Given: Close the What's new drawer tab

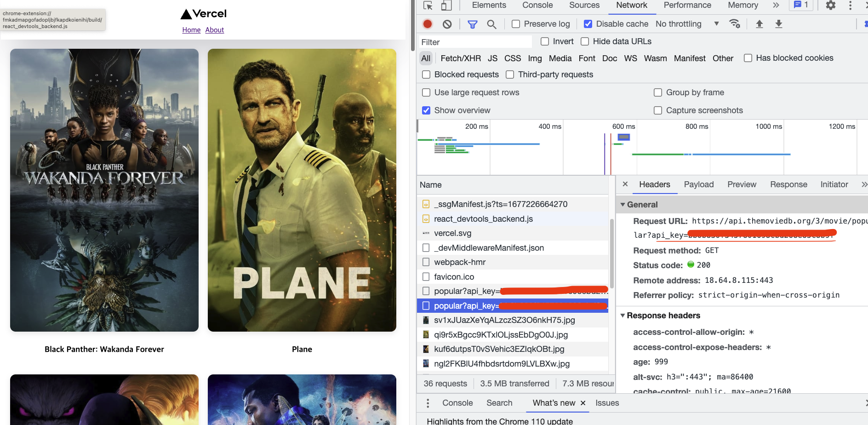Looking at the screenshot, I should click(x=583, y=403).
